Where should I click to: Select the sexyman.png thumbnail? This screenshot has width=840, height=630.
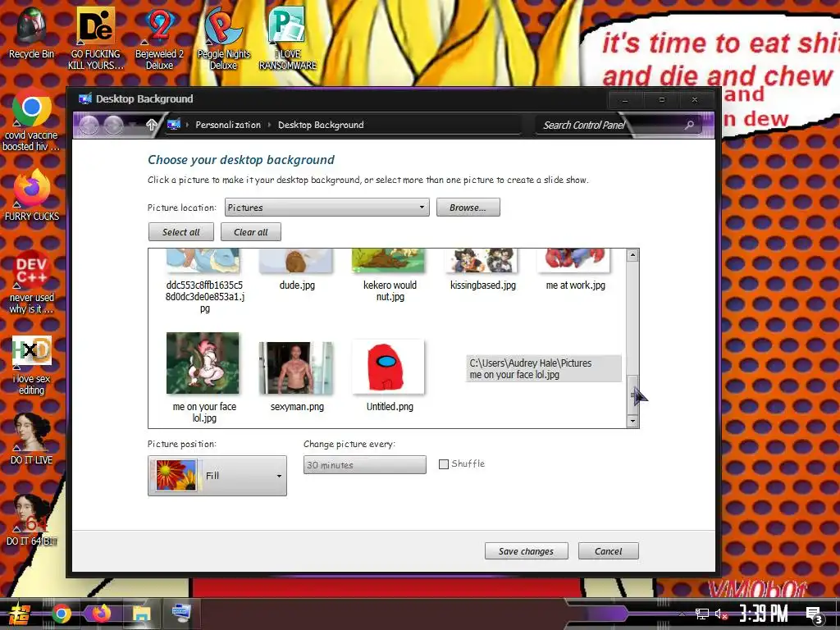(296, 367)
